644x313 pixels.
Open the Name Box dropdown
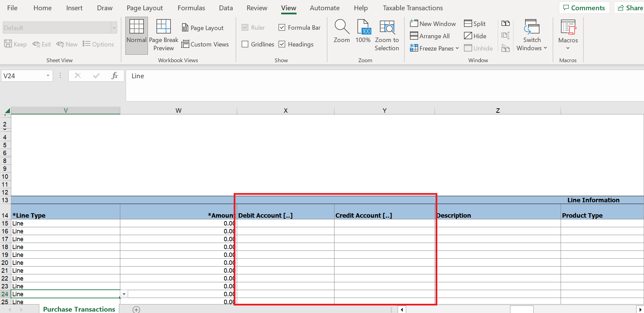(x=47, y=76)
